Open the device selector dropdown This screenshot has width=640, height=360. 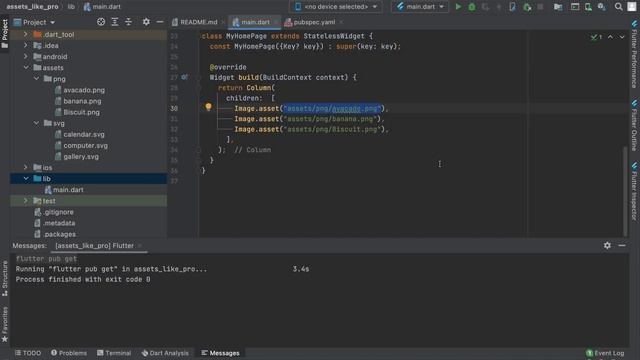click(336, 7)
